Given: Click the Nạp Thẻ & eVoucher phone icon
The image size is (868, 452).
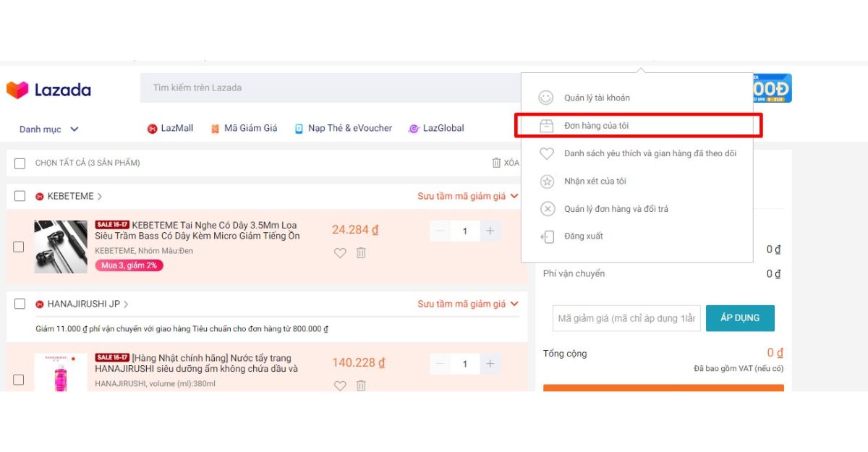Looking at the screenshot, I should point(299,129).
